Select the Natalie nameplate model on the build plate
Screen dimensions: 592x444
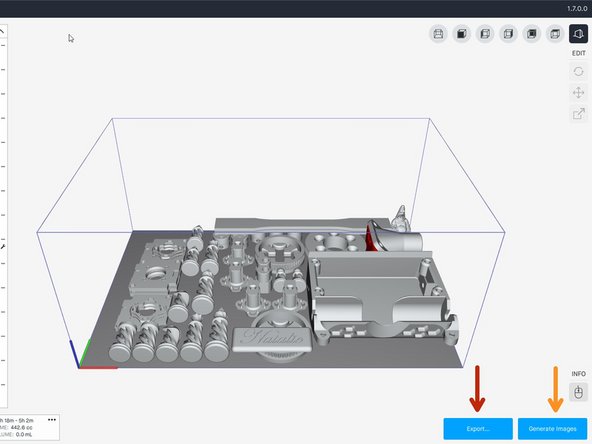coord(272,339)
